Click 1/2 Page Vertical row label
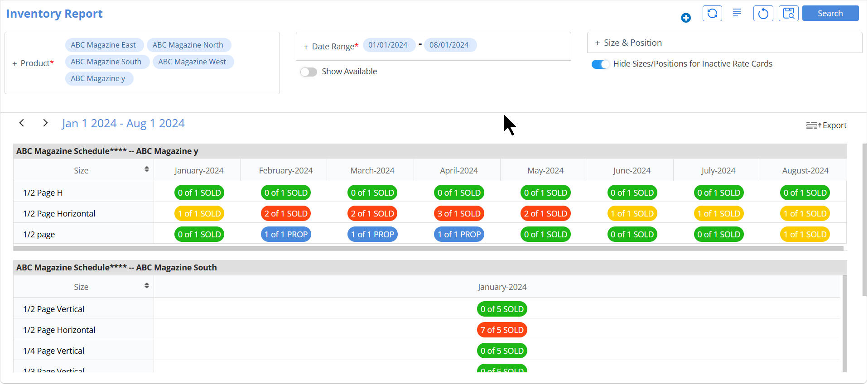The width and height of the screenshot is (868, 385). 54,309
